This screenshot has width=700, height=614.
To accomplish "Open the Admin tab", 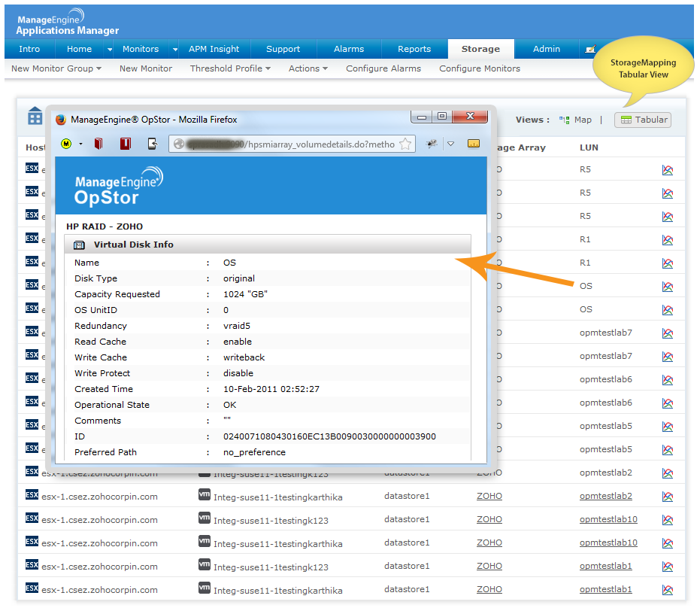I will pyautogui.click(x=547, y=49).
